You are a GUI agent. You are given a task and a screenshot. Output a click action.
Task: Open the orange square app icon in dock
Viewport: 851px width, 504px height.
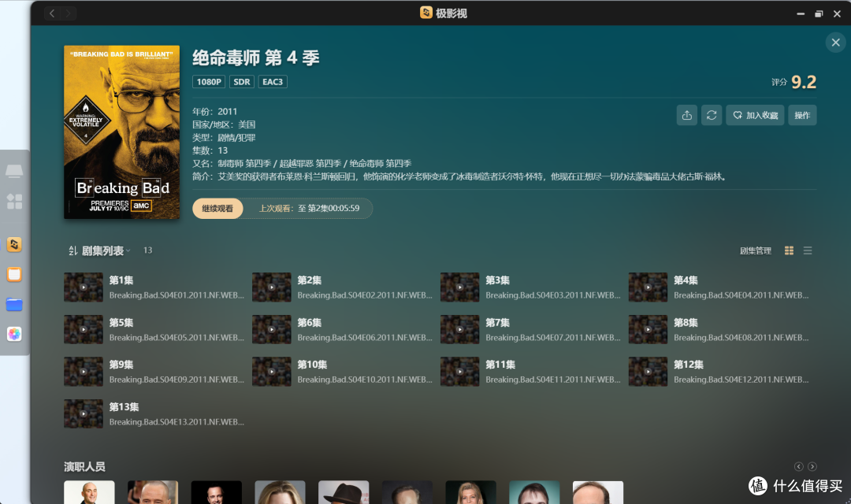14,275
